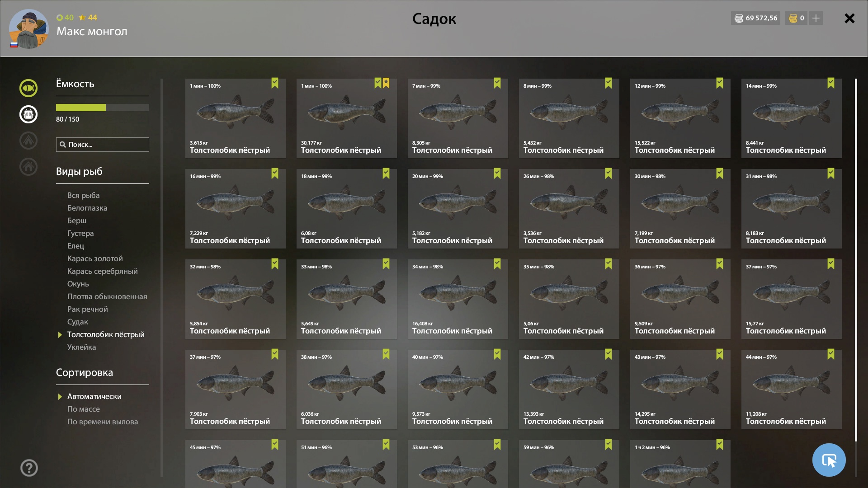
Task: Click the silver coins balance icon
Action: tap(739, 18)
